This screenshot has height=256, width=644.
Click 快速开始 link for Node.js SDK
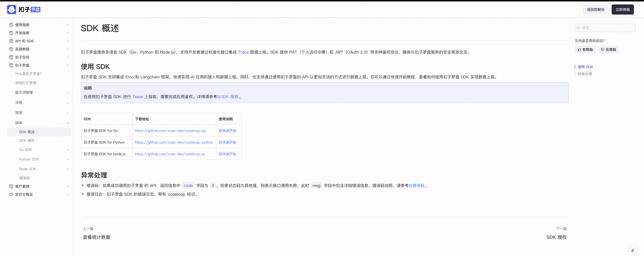tap(227, 154)
